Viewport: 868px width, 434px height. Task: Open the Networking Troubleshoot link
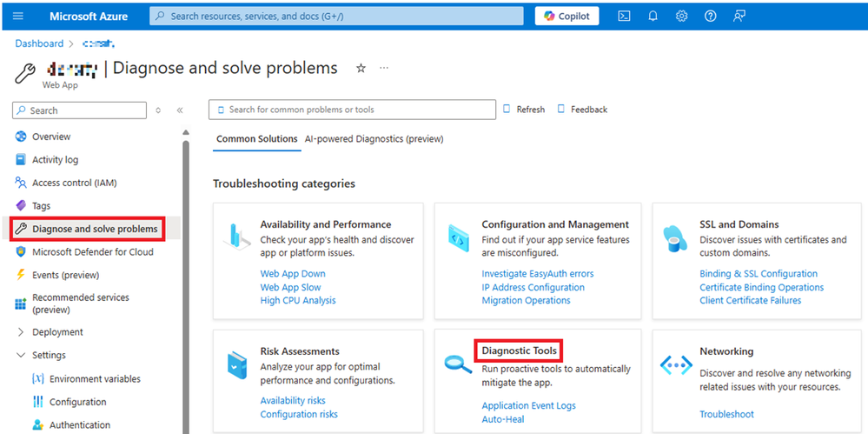pyautogui.click(x=727, y=414)
